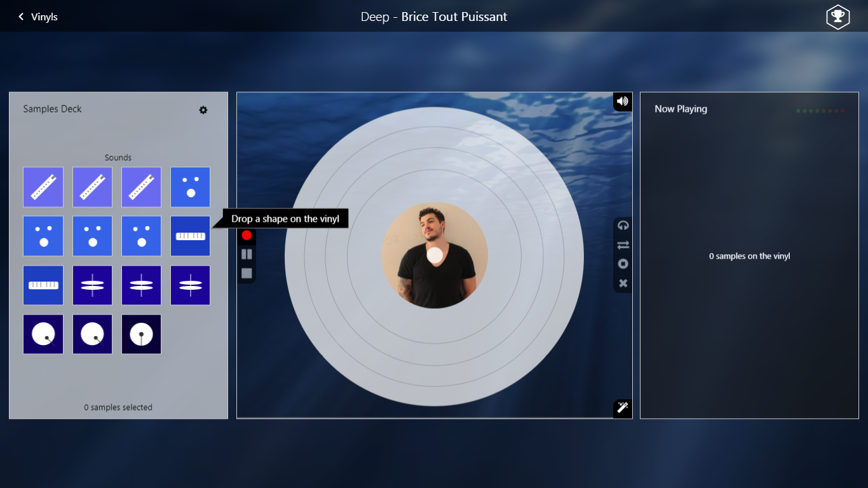Select the third flute sample tile
Viewport: 868px width, 488px height.
[x=141, y=187]
